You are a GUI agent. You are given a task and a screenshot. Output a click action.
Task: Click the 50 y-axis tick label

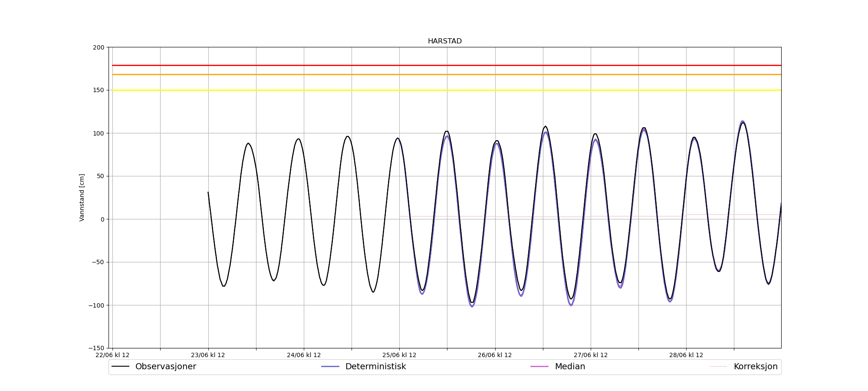point(101,176)
